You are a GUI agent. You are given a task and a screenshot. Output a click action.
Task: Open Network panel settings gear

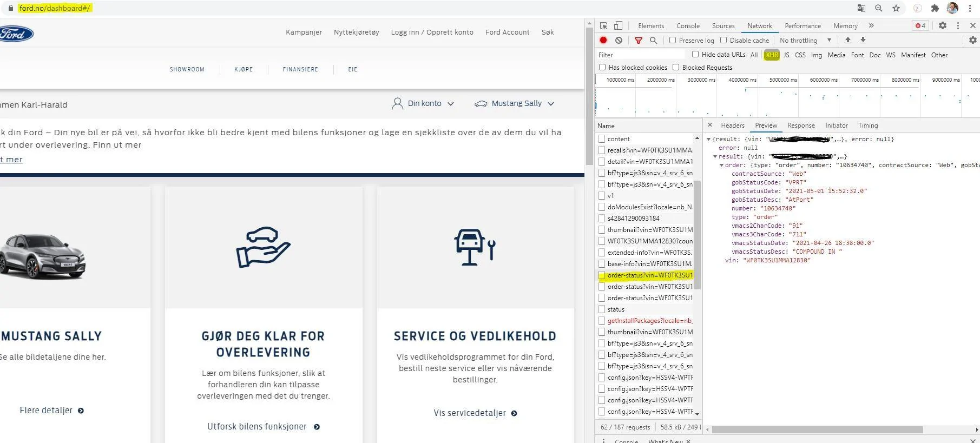click(x=973, y=40)
